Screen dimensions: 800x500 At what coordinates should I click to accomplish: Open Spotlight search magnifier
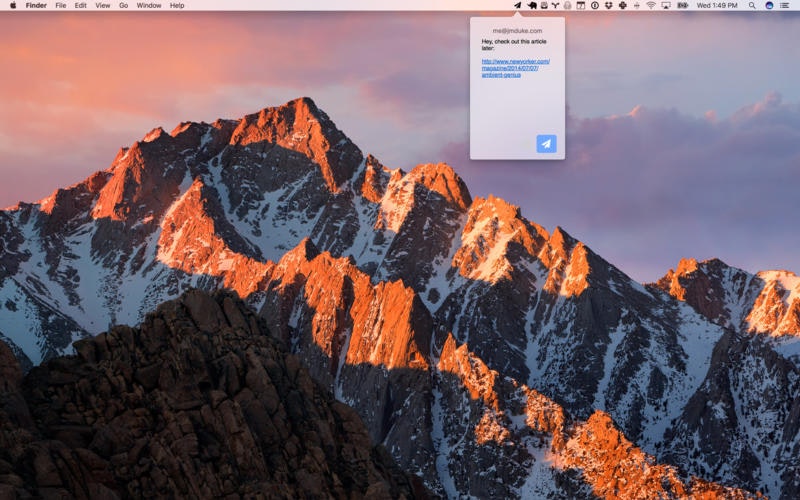click(752, 5)
